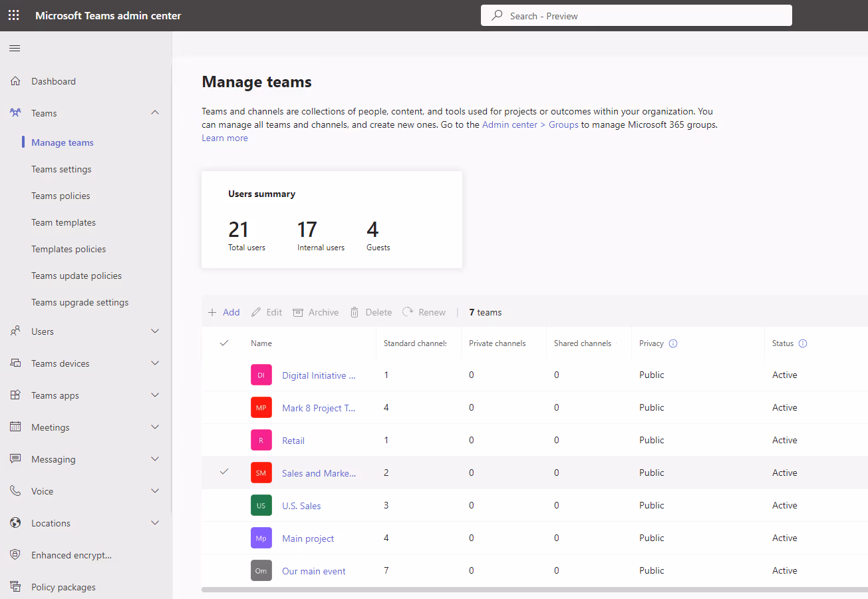Deselect the Sales and Marketing row checkmark

pyautogui.click(x=224, y=472)
